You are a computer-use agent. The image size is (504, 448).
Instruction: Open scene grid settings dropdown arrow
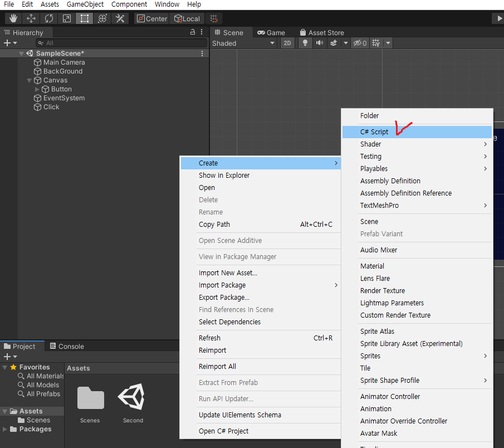coord(388,43)
